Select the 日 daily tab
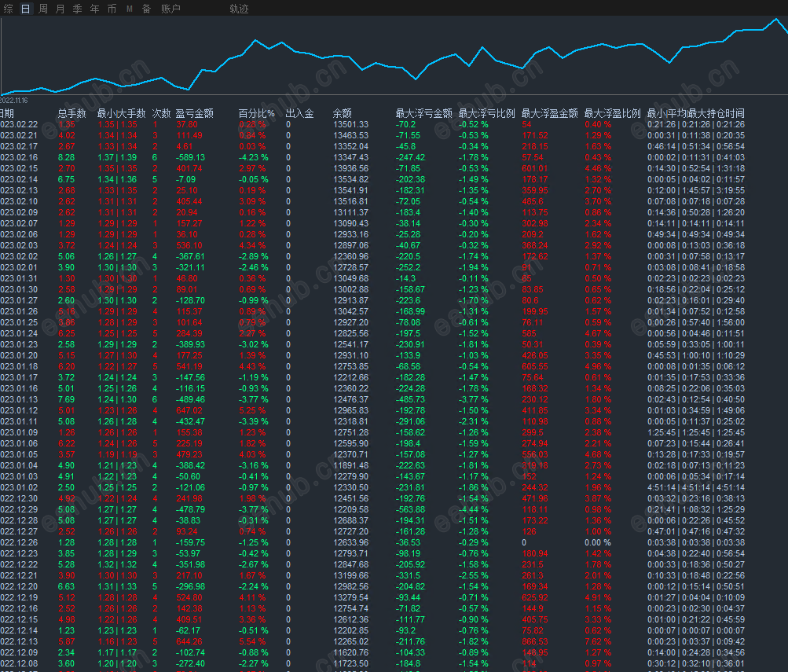 pyautogui.click(x=25, y=9)
